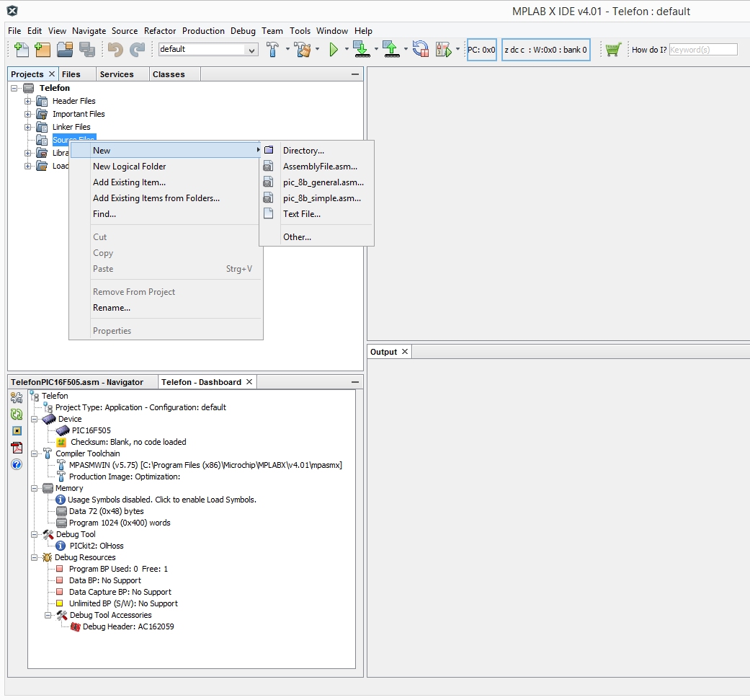This screenshot has height=700, width=750.
Task: Click the How do I keyword field
Action: tap(702, 49)
